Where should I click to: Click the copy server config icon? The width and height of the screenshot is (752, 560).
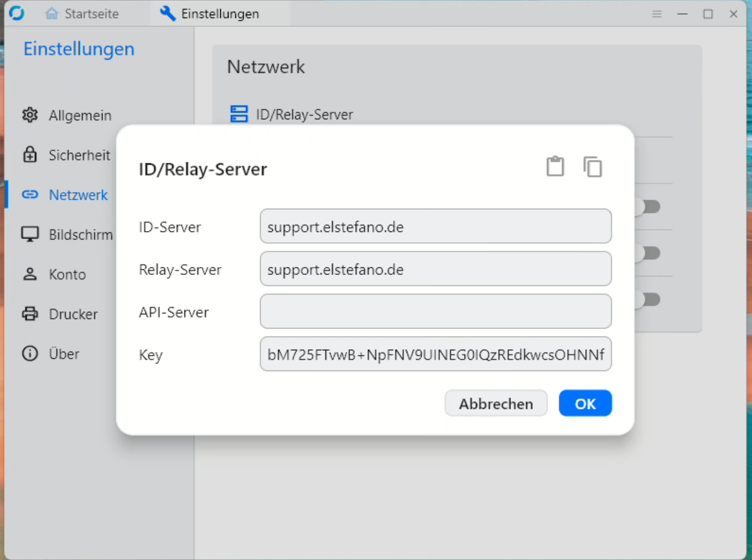(592, 167)
